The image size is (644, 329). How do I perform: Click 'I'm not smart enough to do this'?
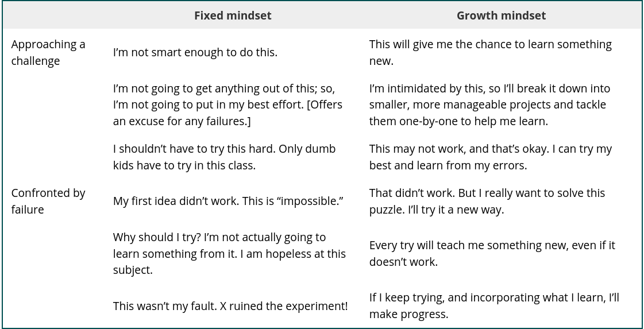pos(195,53)
